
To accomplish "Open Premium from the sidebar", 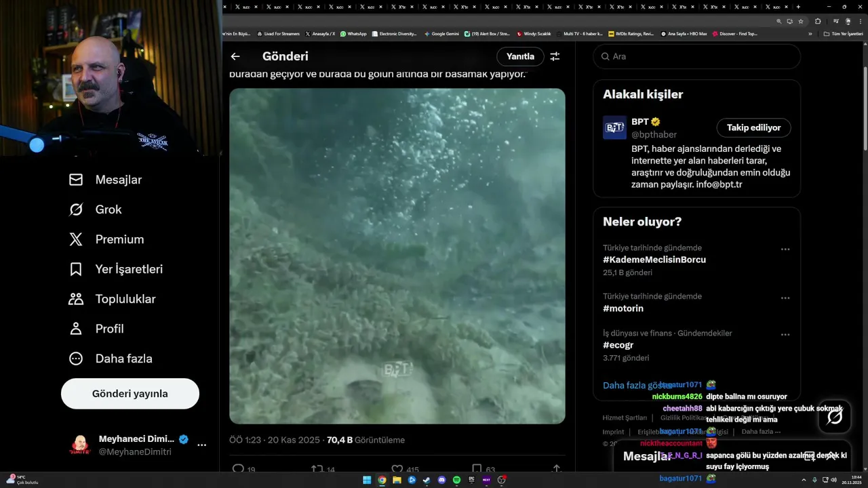I will pyautogui.click(x=106, y=239).
